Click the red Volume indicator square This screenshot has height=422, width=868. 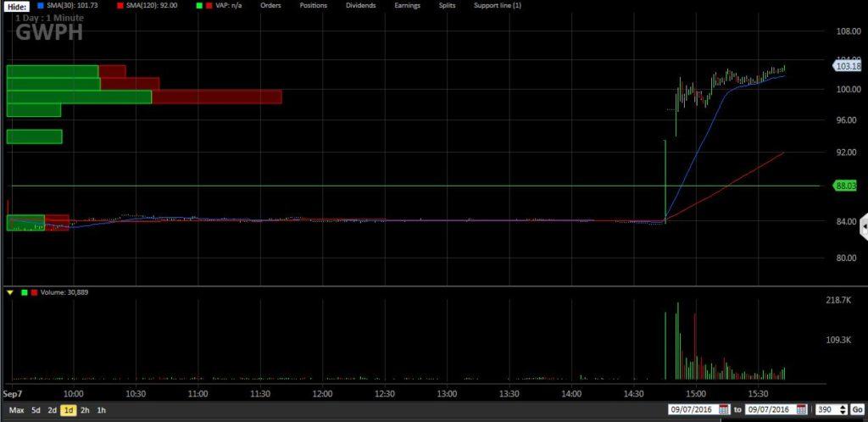pyautogui.click(x=33, y=292)
